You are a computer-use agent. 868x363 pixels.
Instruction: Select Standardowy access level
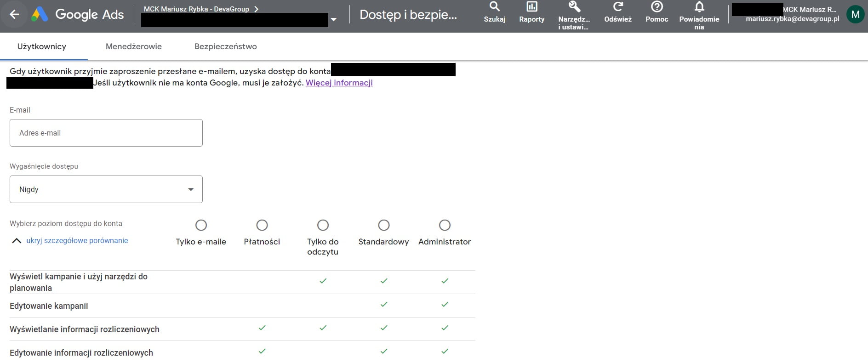[x=383, y=225]
